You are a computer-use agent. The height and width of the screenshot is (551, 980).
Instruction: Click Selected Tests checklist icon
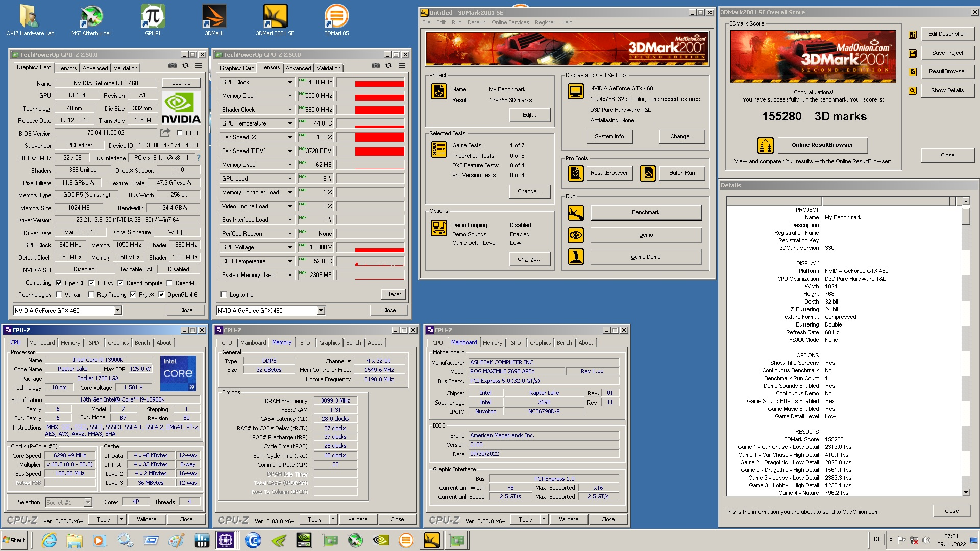[439, 149]
